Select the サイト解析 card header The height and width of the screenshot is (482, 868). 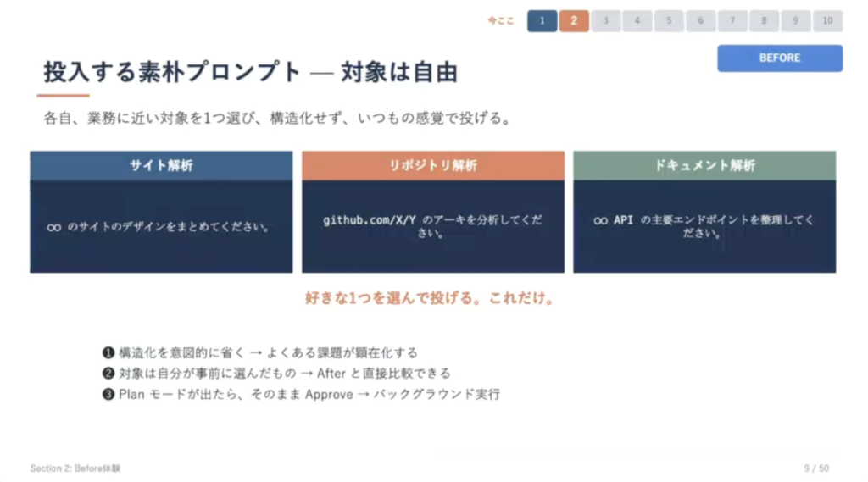tap(161, 165)
